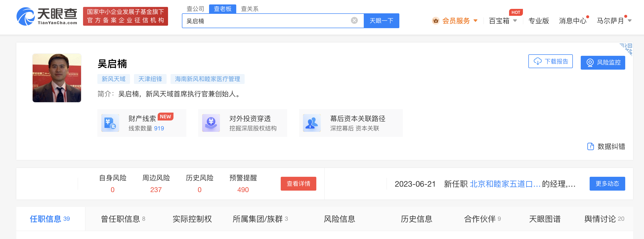This screenshot has height=239, width=644.
Task: Click the 幕后资本关联路径 people icon
Action: pyautogui.click(x=312, y=123)
